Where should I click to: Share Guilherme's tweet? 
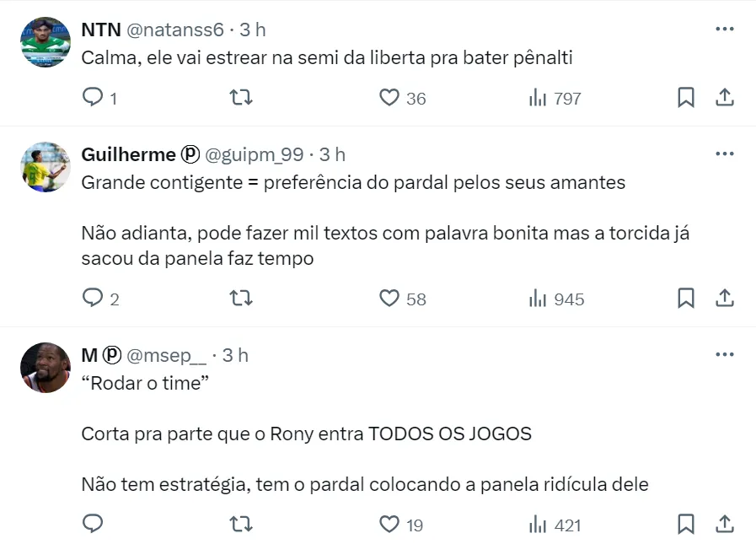click(x=725, y=299)
